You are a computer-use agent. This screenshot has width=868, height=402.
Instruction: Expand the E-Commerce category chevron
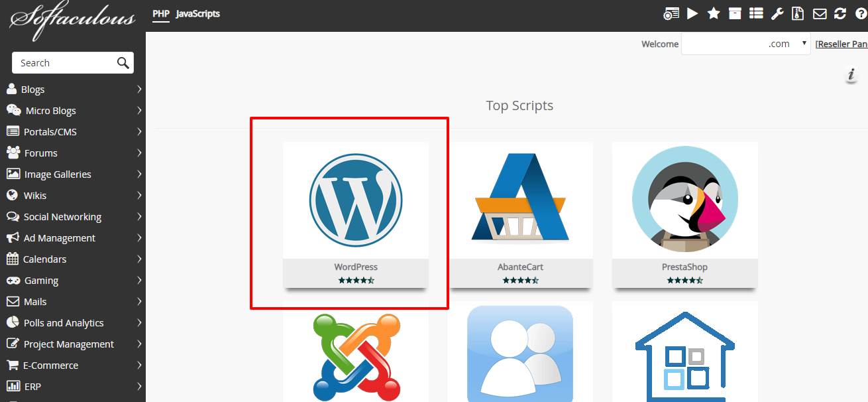(139, 365)
